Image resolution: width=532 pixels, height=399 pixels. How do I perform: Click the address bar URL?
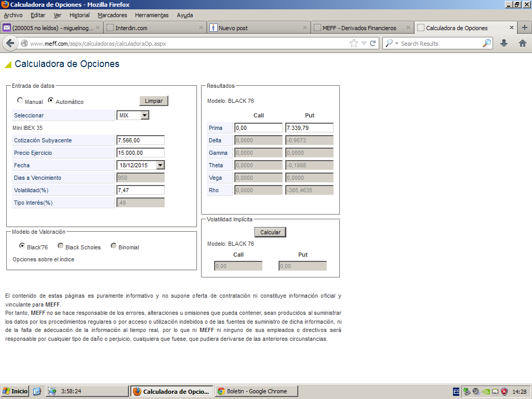(98, 44)
